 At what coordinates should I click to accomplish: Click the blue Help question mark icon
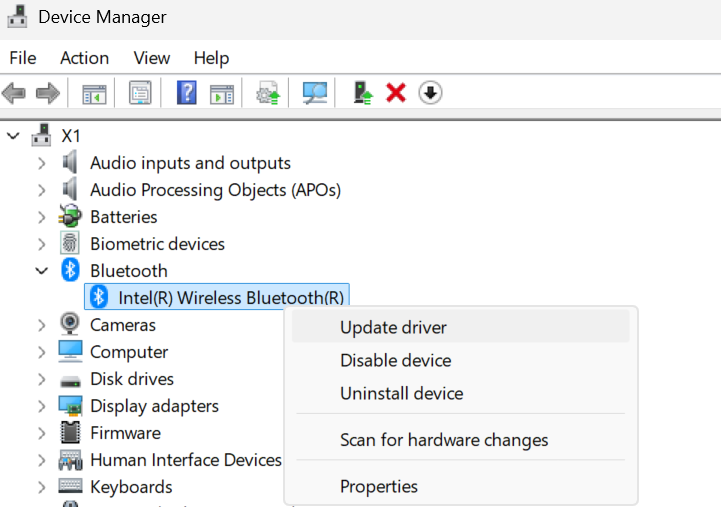point(186,93)
